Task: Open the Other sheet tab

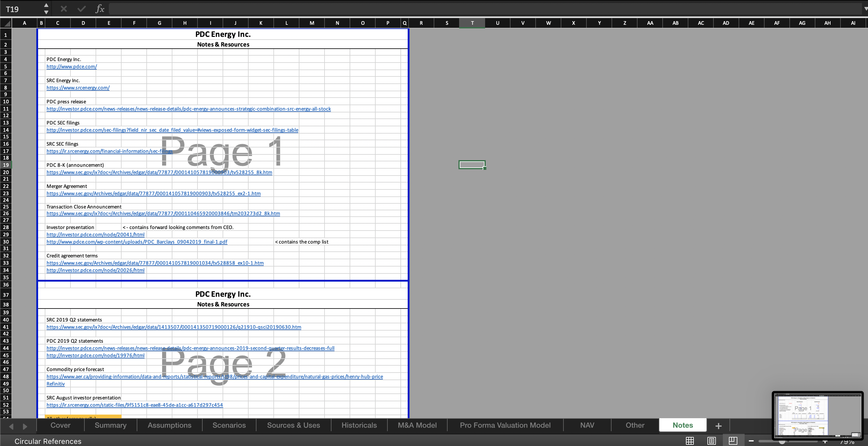Action: pos(635,425)
